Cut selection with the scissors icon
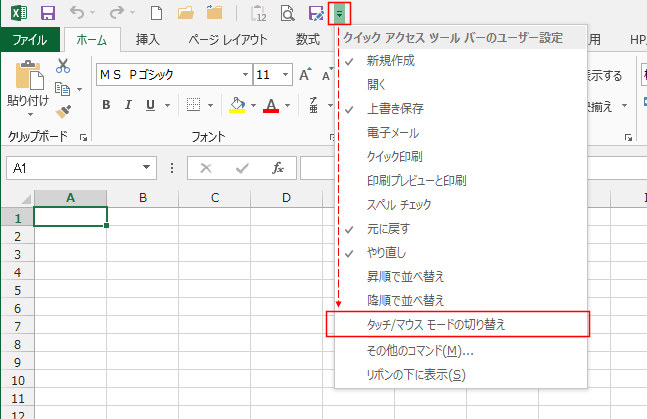The height and width of the screenshot is (419, 647). [63, 66]
